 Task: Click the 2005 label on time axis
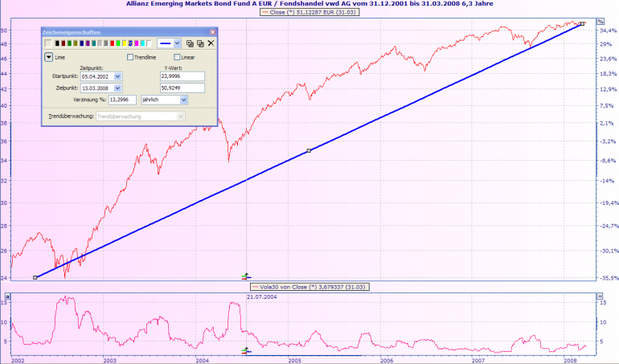(294, 360)
